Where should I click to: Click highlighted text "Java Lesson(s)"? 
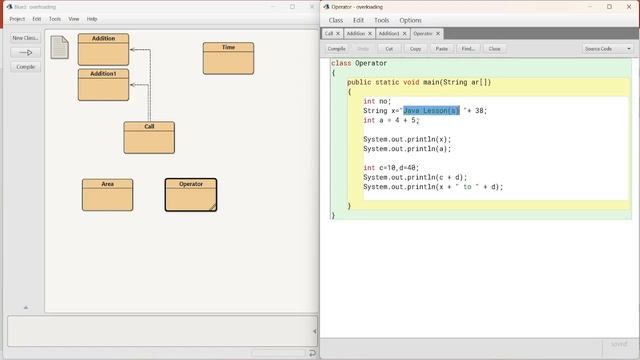click(431, 111)
